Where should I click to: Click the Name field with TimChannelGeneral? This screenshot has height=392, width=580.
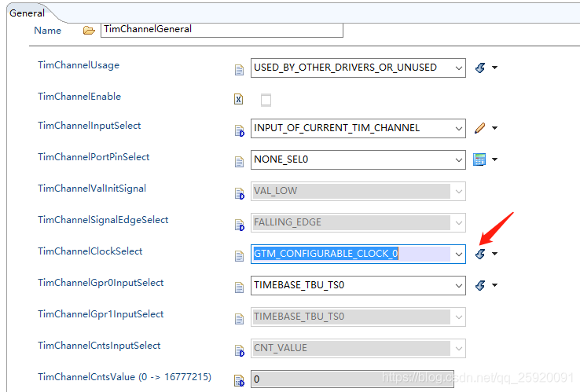click(222, 30)
